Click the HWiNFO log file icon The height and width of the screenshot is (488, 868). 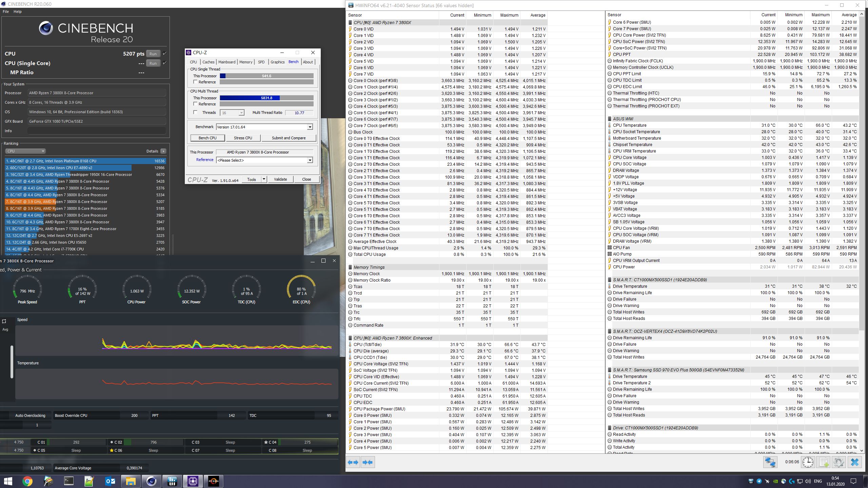click(823, 462)
